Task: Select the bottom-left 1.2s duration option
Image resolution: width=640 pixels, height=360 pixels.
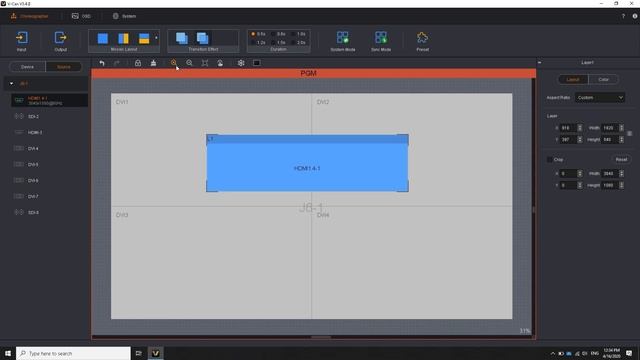Action: [258, 42]
